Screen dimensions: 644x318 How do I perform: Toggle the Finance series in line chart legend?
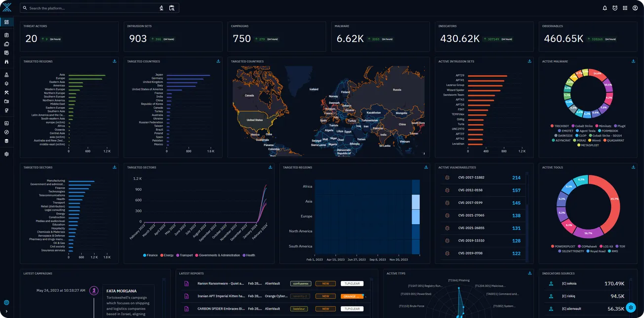(150, 255)
